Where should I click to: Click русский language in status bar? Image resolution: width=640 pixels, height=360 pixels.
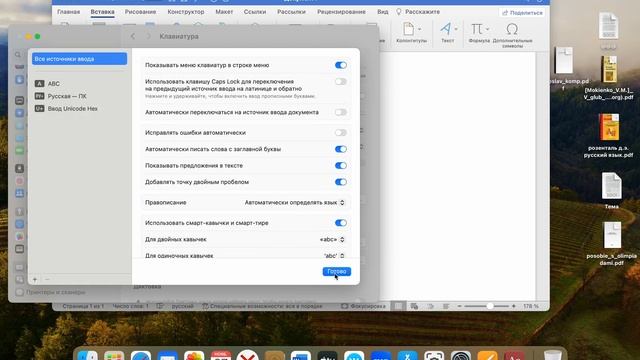pyautogui.click(x=182, y=306)
